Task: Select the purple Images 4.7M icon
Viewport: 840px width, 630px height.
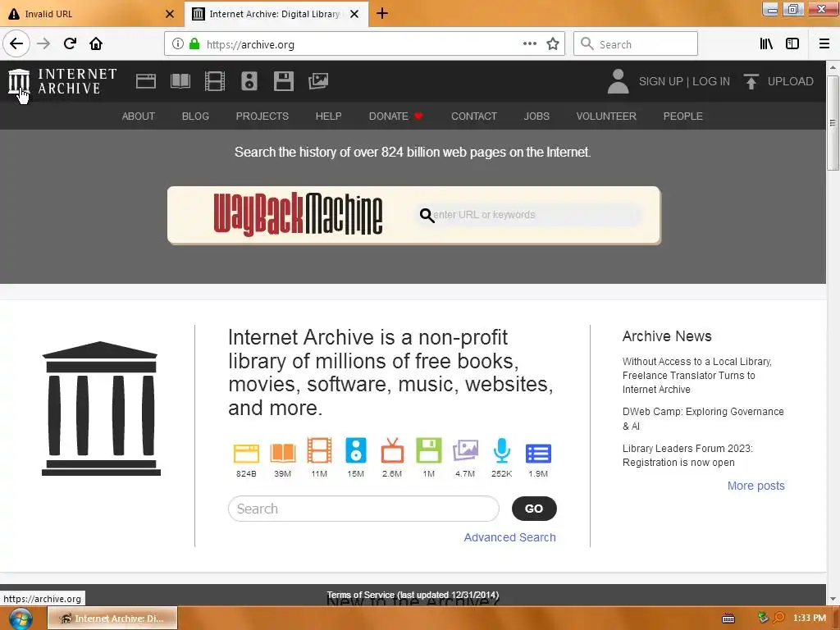Action: pos(465,450)
